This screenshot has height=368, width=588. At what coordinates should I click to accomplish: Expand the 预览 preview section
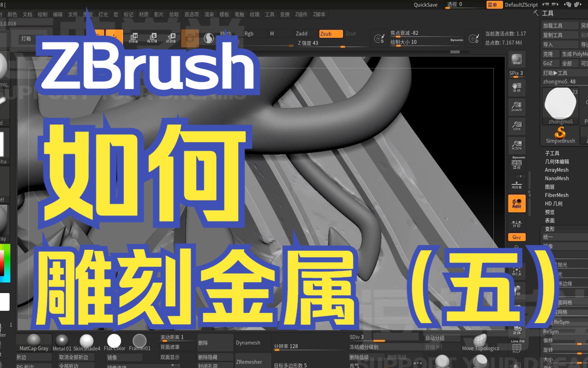click(550, 212)
